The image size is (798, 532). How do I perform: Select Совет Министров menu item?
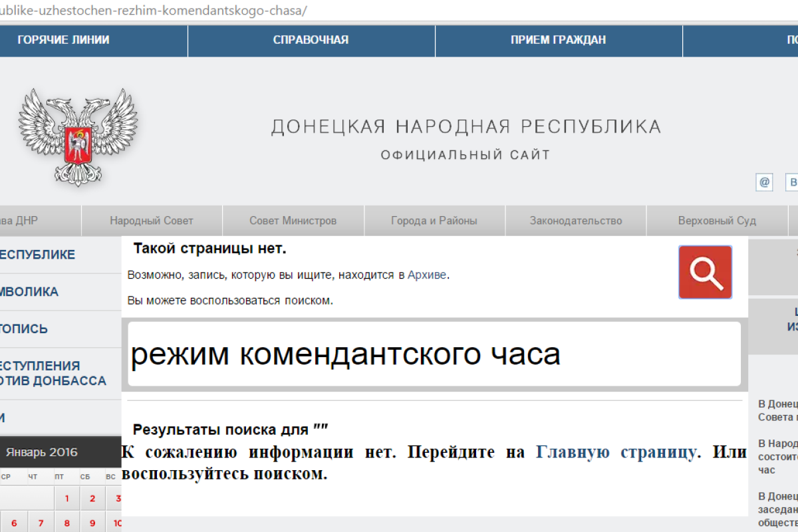pyautogui.click(x=293, y=221)
